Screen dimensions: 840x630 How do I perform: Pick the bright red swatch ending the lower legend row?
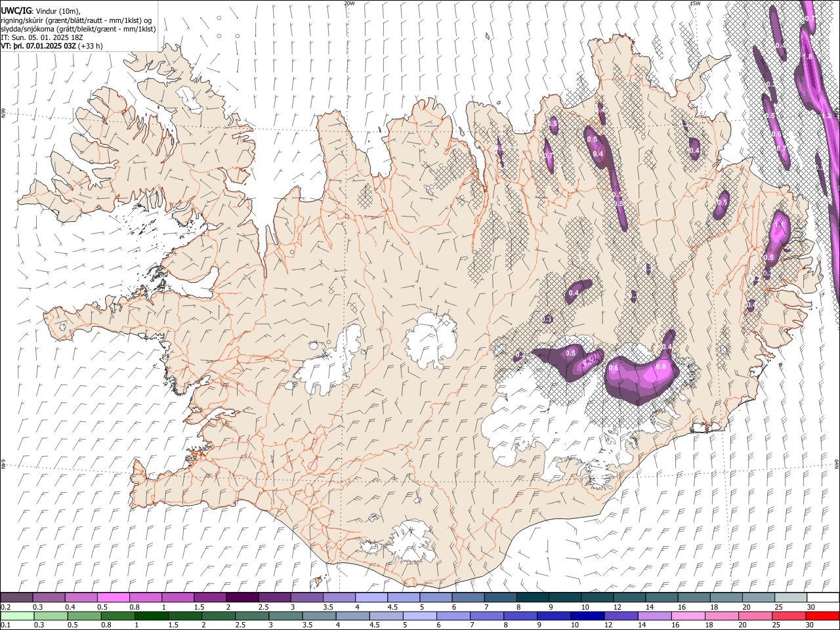pyautogui.click(x=822, y=616)
